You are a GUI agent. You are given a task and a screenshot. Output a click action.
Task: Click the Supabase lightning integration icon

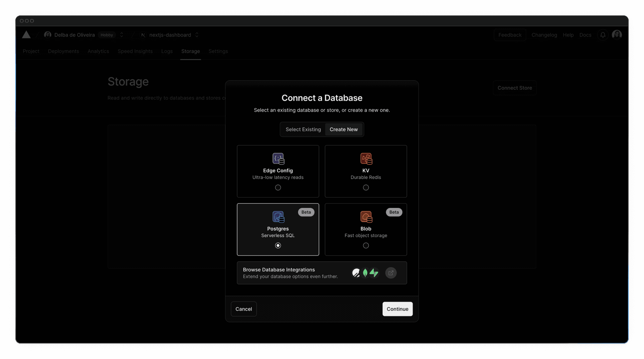374,273
